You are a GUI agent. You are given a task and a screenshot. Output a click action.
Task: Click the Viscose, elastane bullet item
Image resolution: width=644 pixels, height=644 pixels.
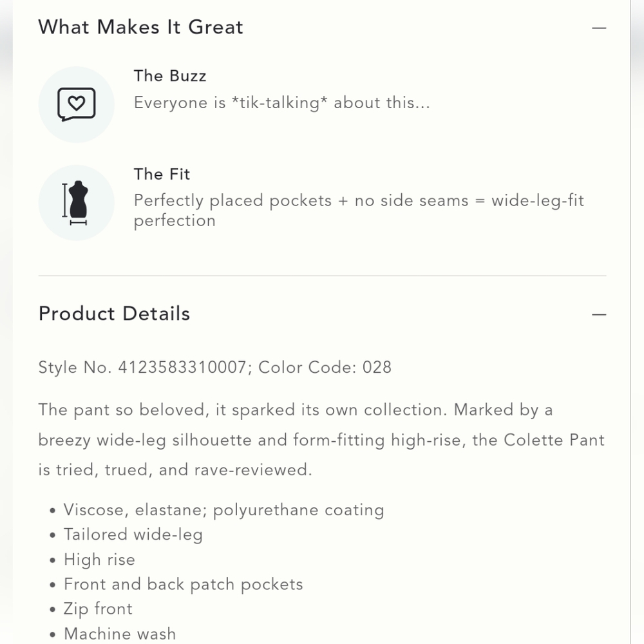click(x=224, y=510)
